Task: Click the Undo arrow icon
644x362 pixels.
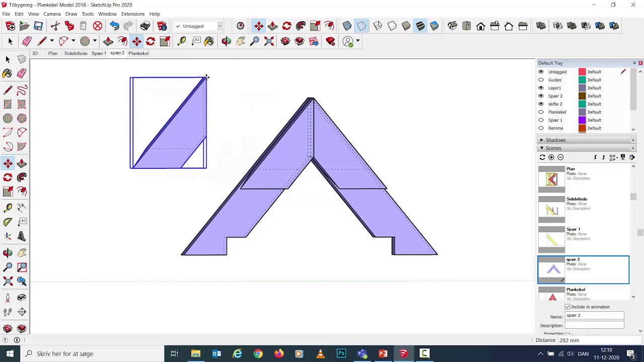Action: click(115, 26)
